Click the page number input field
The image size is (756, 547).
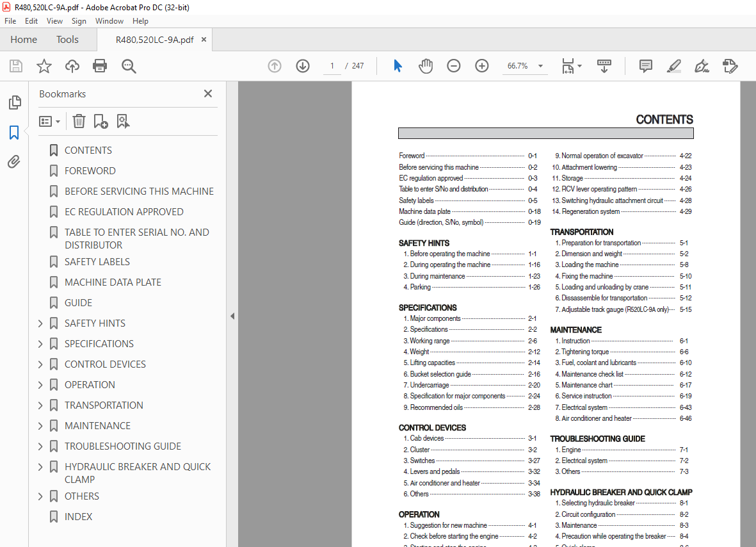332,66
